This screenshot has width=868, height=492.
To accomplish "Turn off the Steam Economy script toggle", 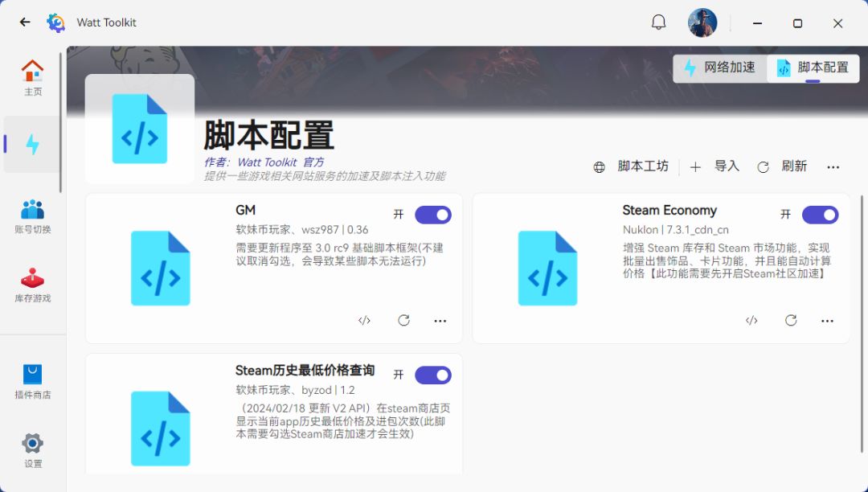I will click(x=820, y=215).
